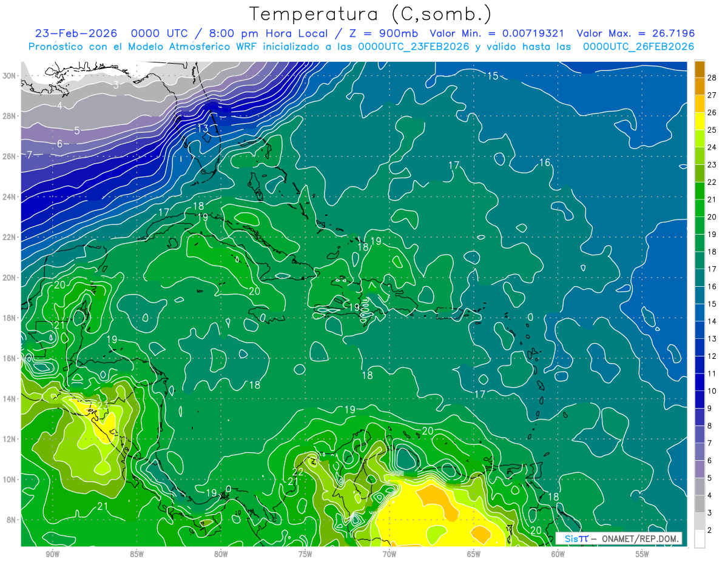Image resolution: width=728 pixels, height=562 pixels.
Task: Click 'Valor Max. = 26.7196' value
Action: coord(636,33)
